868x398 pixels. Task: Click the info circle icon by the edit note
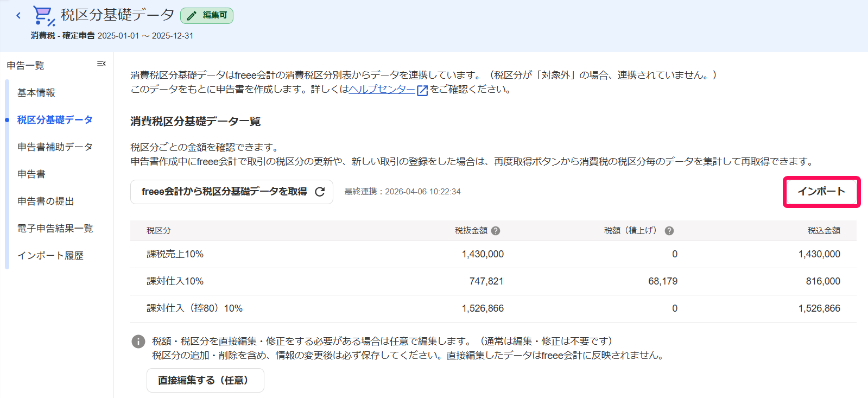point(138,342)
